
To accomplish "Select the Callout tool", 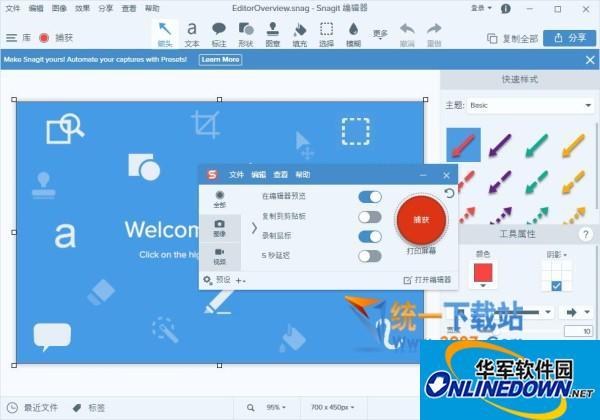I will [218, 34].
